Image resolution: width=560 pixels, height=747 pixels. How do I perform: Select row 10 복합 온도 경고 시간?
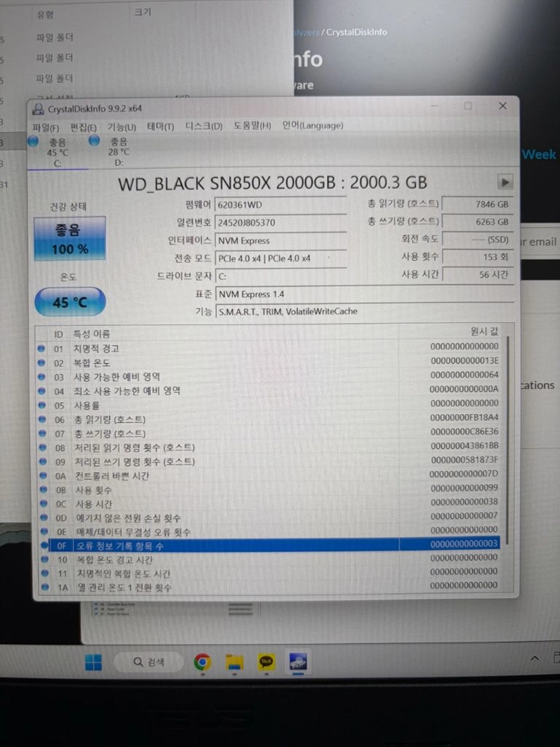pos(268,558)
